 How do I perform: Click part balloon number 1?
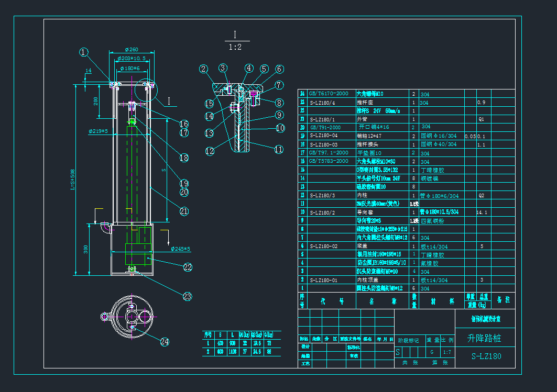tap(84, 52)
